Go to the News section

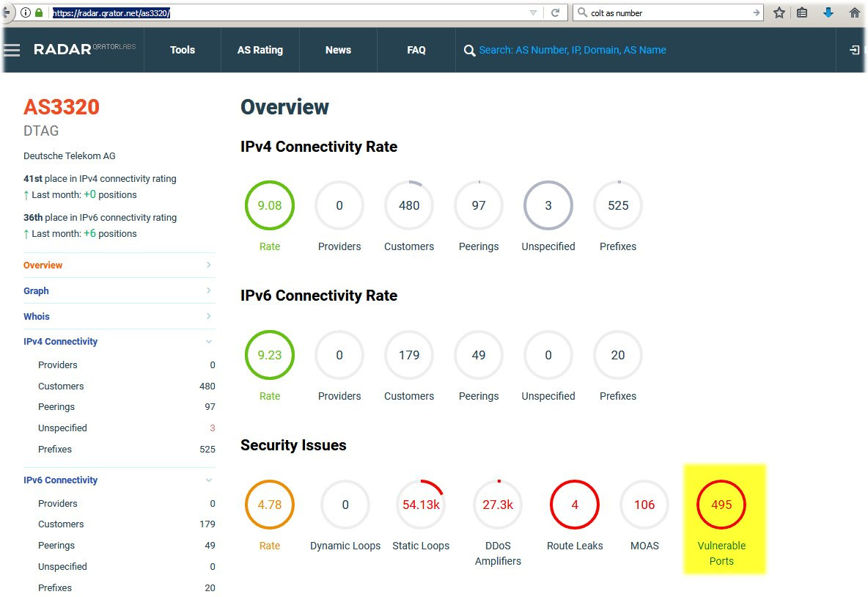click(x=338, y=50)
